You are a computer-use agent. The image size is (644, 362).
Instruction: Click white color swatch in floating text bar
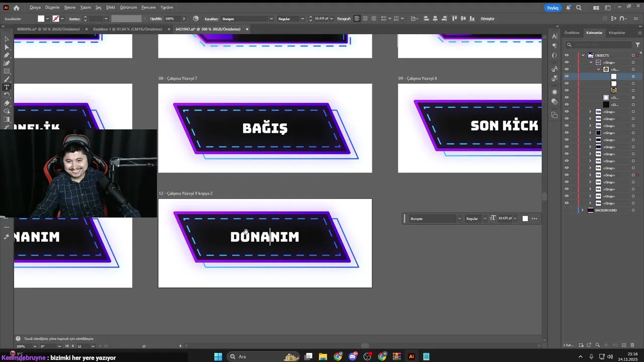tap(525, 218)
